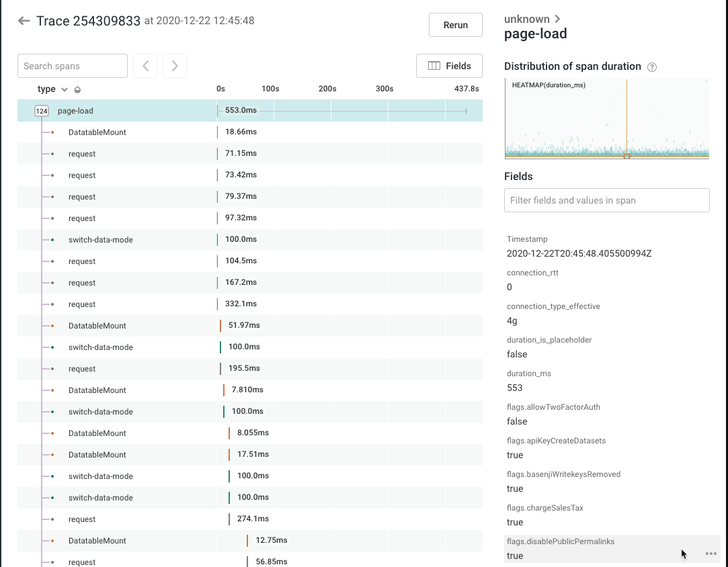Go to previous span search result
Image resolution: width=728 pixels, height=567 pixels.
coord(145,66)
